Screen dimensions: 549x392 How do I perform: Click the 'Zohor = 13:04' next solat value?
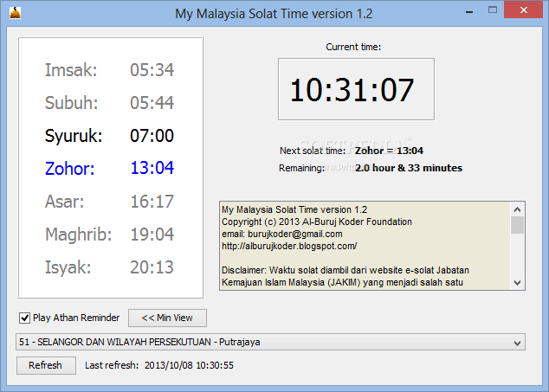(389, 151)
